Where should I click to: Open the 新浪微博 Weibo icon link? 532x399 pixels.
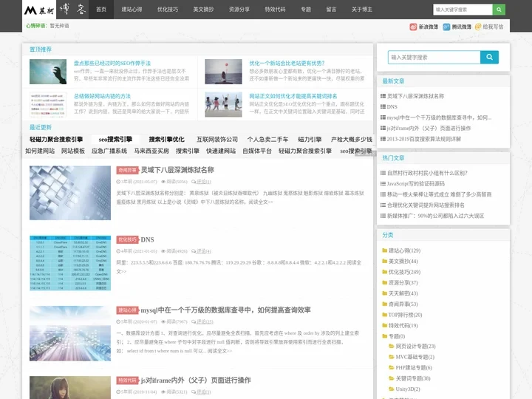pyautogui.click(x=413, y=27)
